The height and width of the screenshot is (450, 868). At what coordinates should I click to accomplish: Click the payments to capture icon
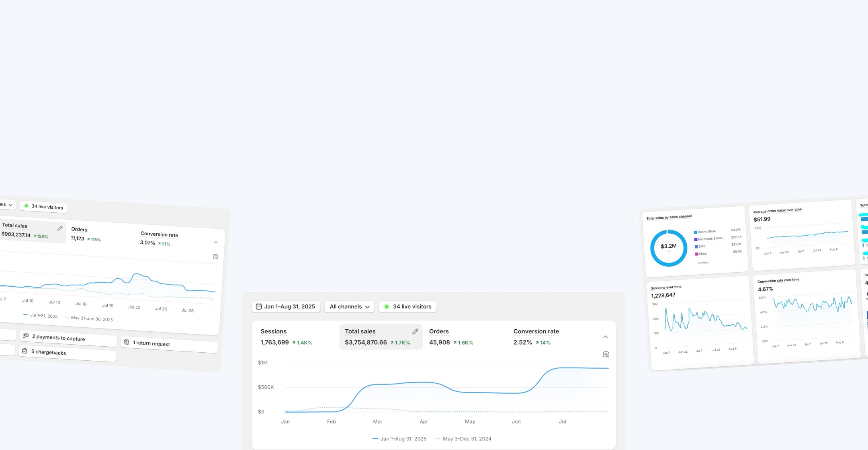click(26, 336)
